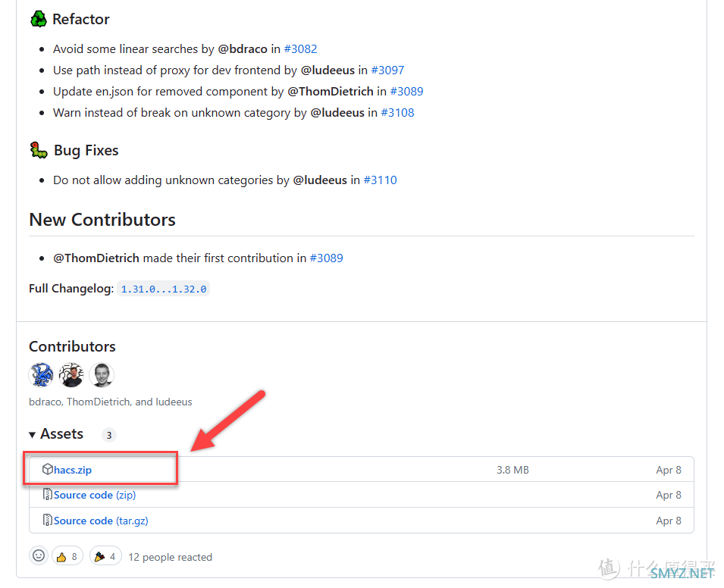Toggle the thumbs up reaction
The image size is (724, 588).
[67, 556]
